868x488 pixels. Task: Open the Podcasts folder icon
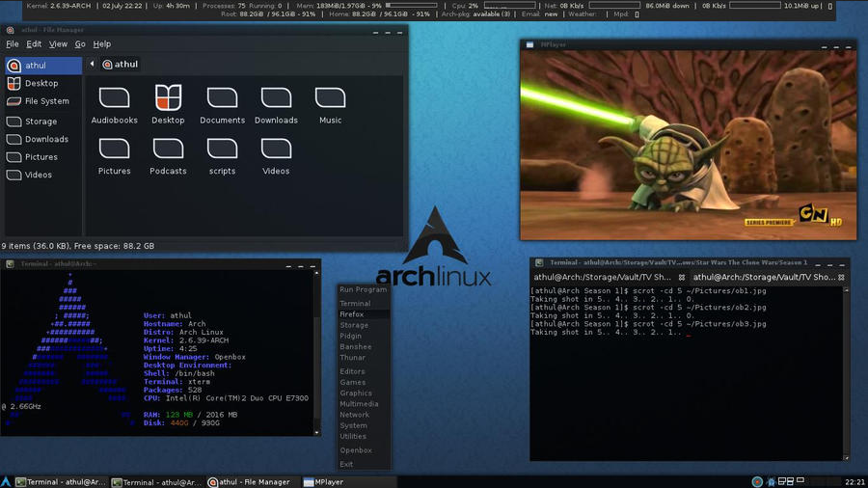pos(168,149)
